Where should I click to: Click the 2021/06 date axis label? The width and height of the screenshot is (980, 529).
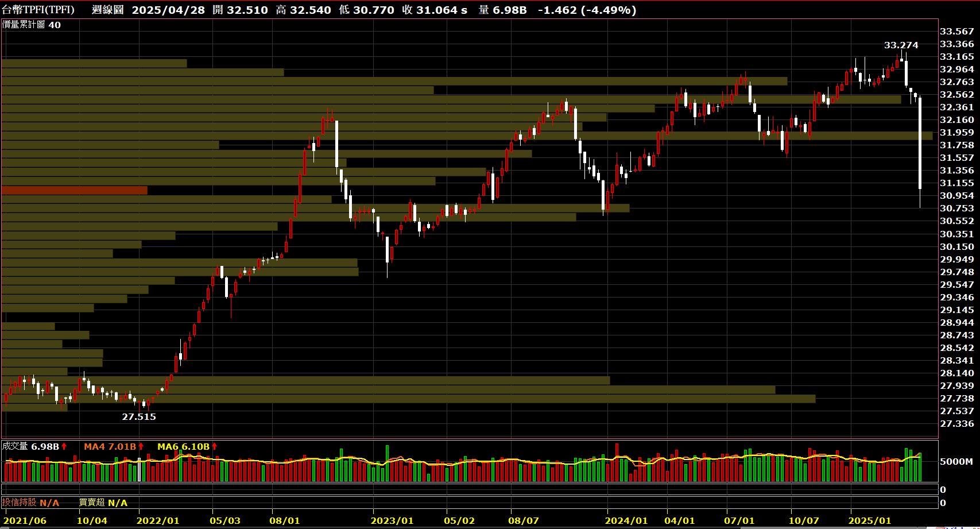25,520
